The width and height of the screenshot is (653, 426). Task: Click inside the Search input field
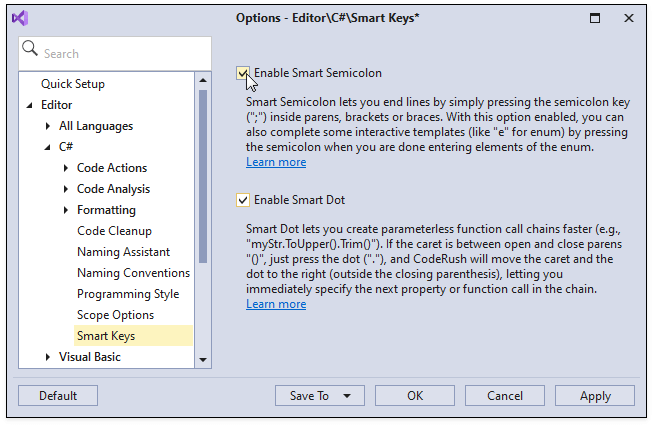[125, 53]
